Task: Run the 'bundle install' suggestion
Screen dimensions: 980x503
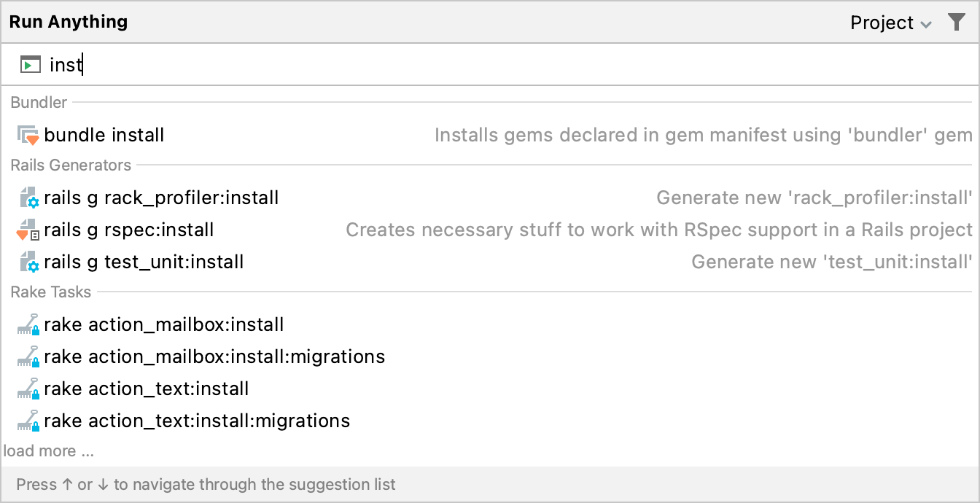Action: (x=104, y=135)
